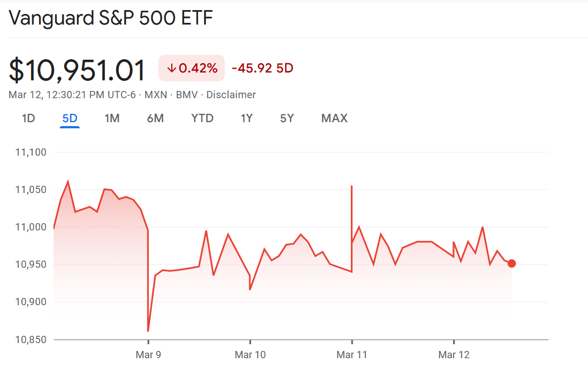Click the Mar 9 date marker
The image size is (588, 371).
tap(148, 355)
